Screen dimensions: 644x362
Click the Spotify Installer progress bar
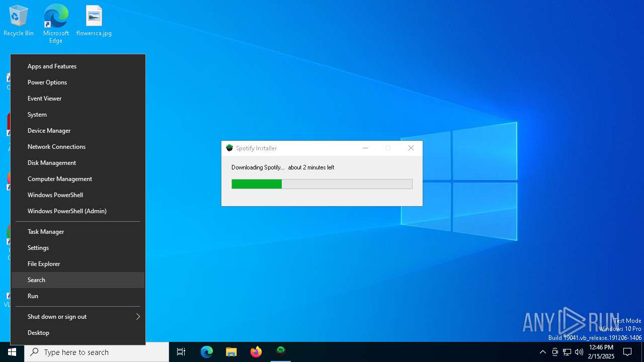322,184
